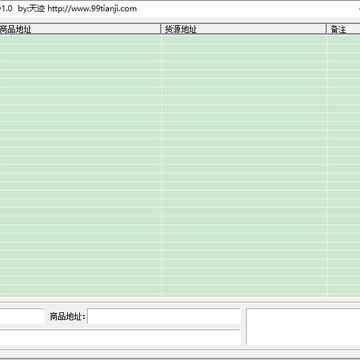Click the 商品地址: label beside the input
The height and width of the screenshot is (360, 360).
(68, 317)
